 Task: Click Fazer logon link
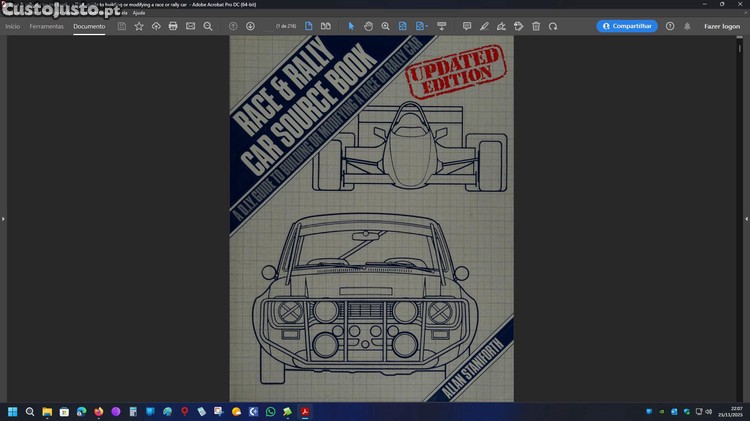(x=721, y=26)
